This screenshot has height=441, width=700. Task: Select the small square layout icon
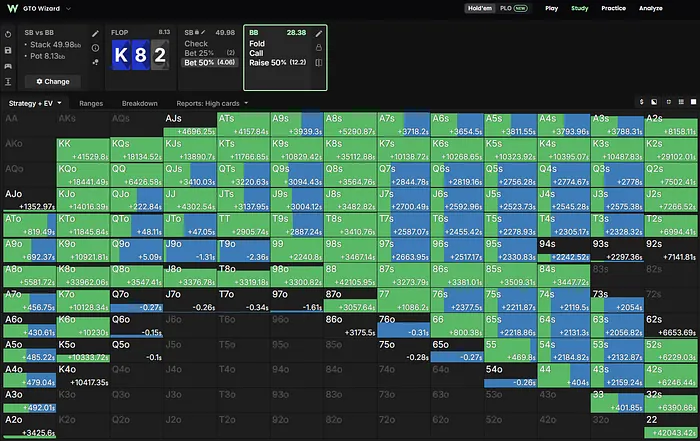click(669, 102)
